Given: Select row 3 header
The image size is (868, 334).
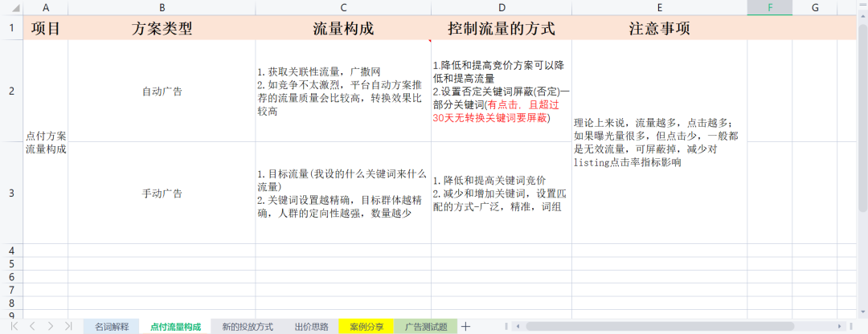Looking at the screenshot, I should (x=11, y=193).
